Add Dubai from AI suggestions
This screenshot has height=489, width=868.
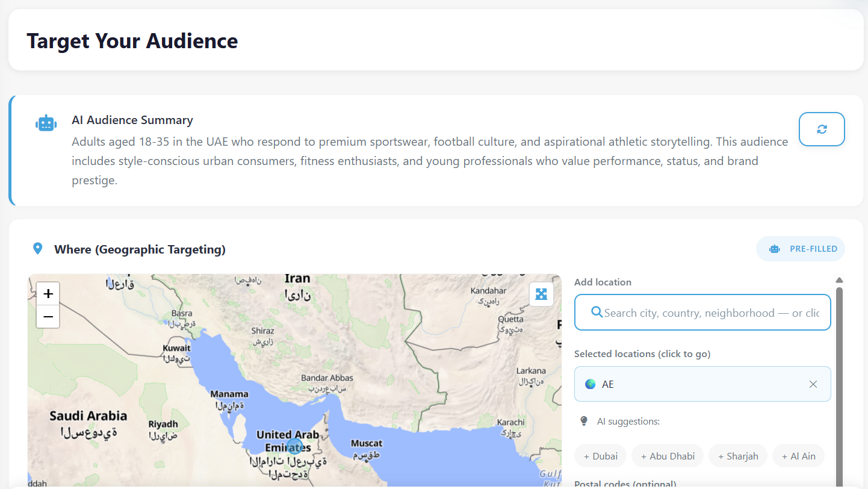[601, 456]
